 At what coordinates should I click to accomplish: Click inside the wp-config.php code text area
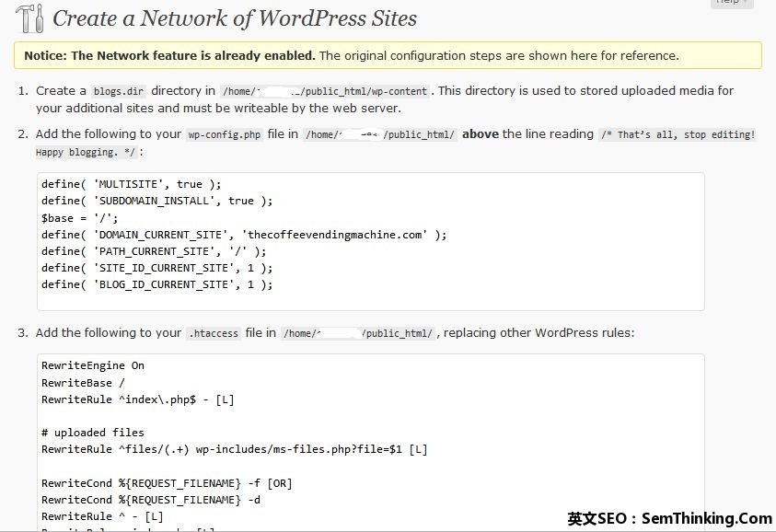point(371,241)
